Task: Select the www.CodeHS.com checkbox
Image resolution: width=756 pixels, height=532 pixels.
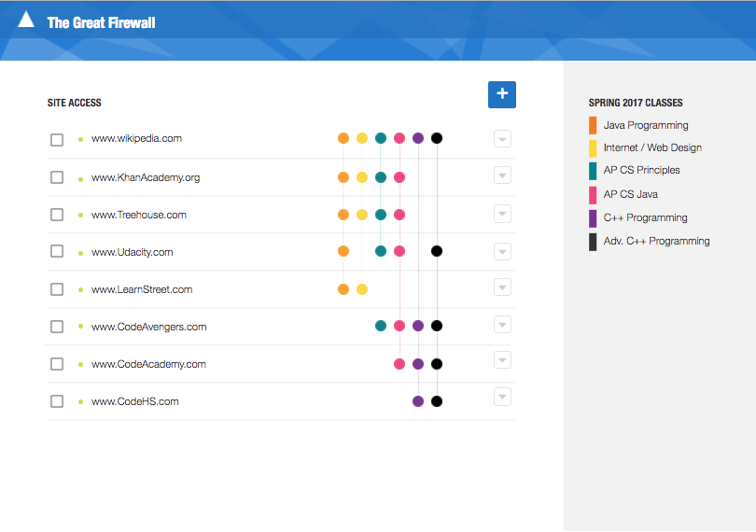Action: click(x=57, y=401)
